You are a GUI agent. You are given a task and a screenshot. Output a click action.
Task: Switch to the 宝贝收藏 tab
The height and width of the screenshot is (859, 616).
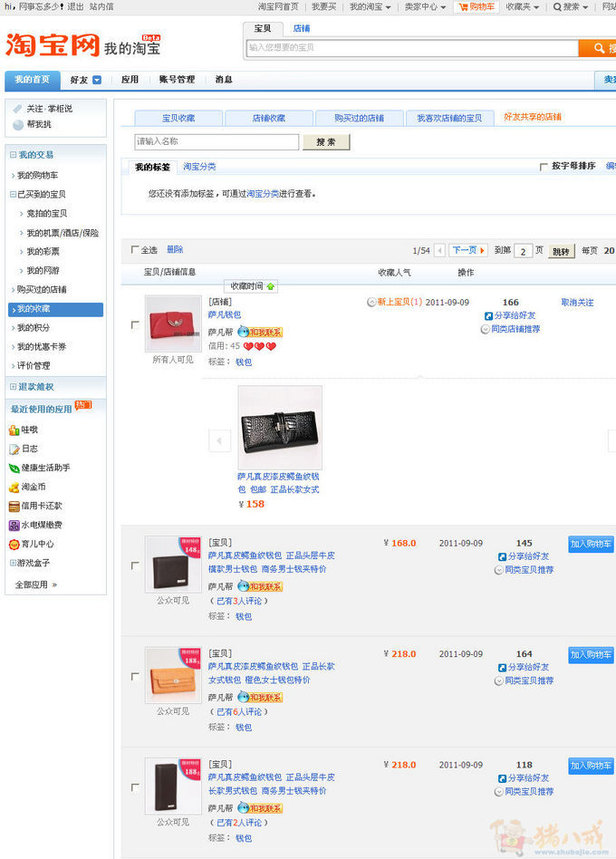pos(178,119)
